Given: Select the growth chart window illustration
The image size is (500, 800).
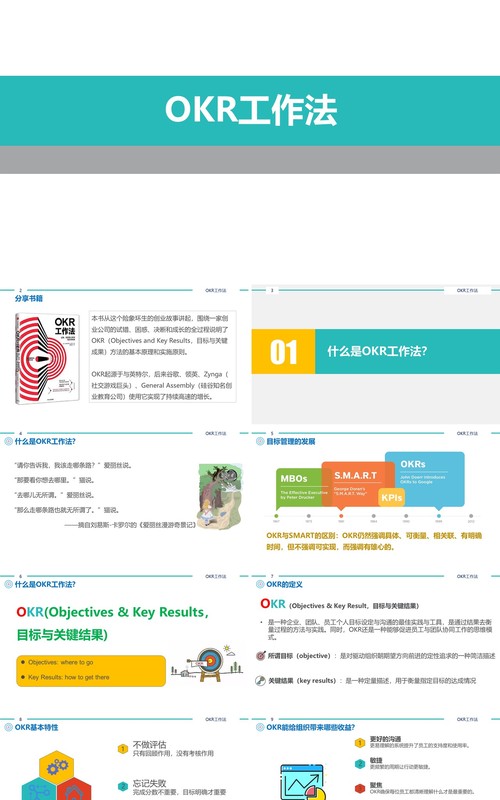Looking at the screenshot, I should point(303,782).
